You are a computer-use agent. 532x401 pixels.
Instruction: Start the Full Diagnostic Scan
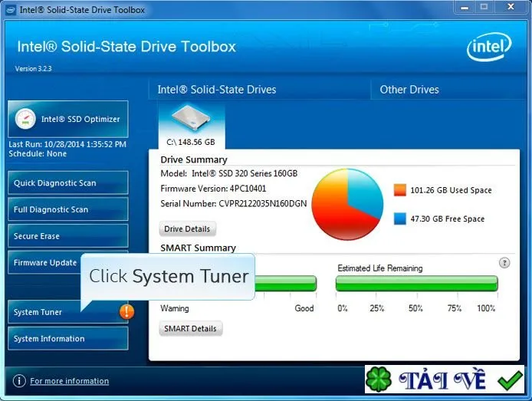click(x=68, y=209)
